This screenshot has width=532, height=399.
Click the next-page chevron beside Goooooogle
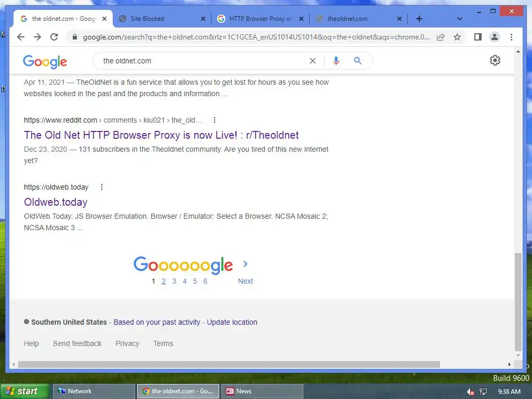[245, 263]
